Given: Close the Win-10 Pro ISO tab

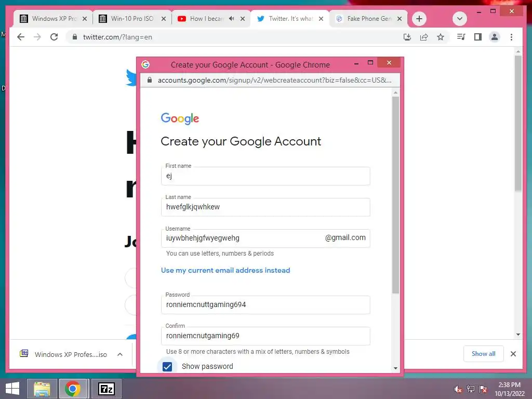Looking at the screenshot, I should [x=164, y=19].
